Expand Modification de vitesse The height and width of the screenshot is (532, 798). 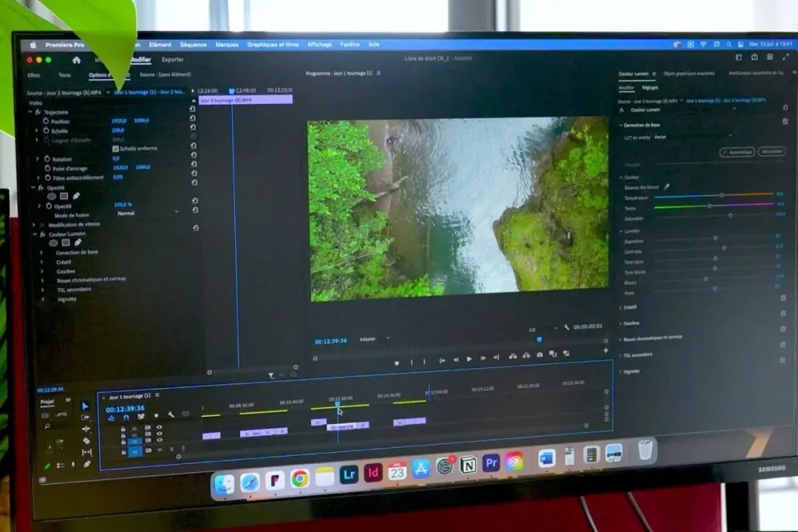[x=34, y=225]
